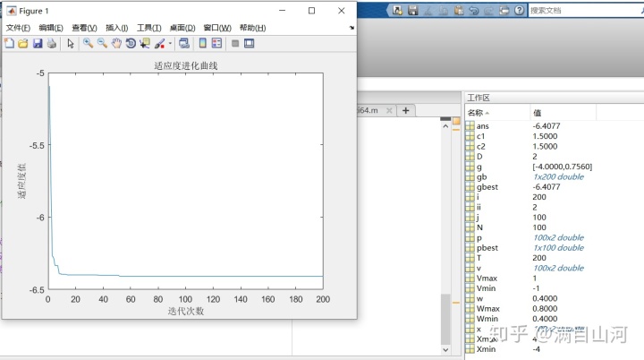Sort workspace by 值 column header

click(x=563, y=112)
